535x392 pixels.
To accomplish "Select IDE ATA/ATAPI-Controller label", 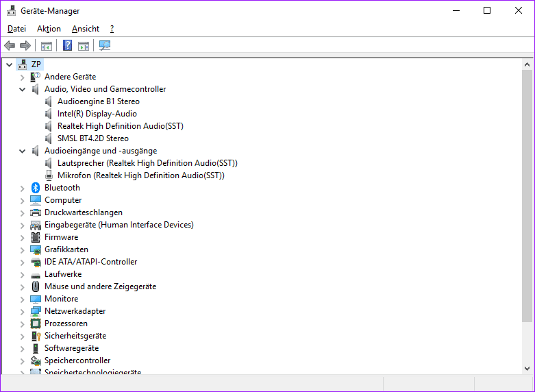I will click(90, 262).
